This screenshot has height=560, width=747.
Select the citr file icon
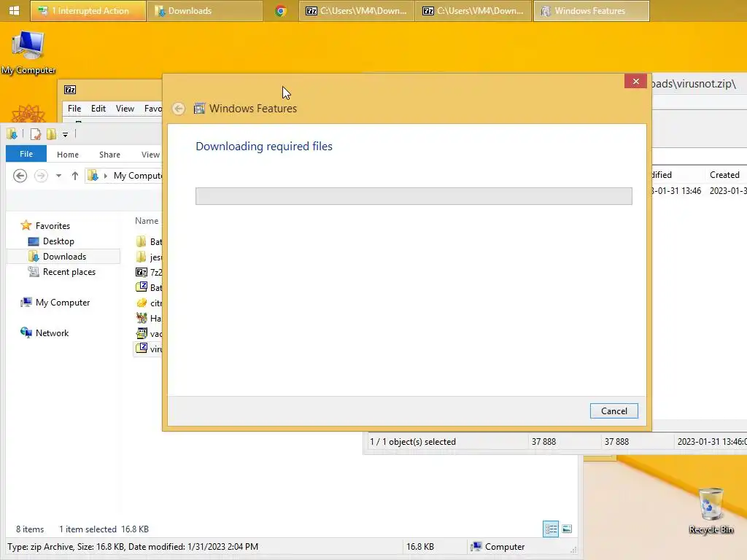tap(142, 303)
